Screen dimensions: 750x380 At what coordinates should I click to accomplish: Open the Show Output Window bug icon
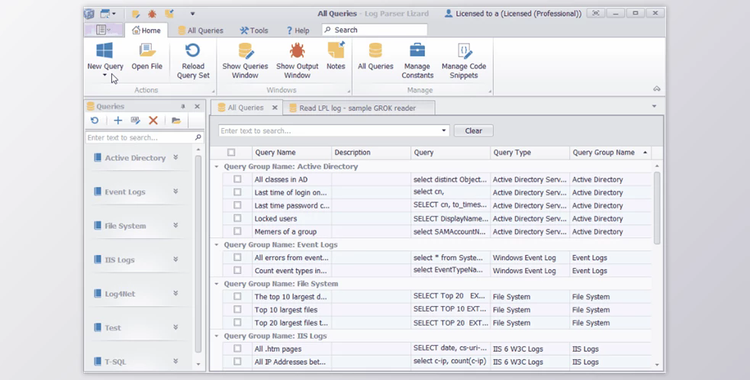click(297, 50)
